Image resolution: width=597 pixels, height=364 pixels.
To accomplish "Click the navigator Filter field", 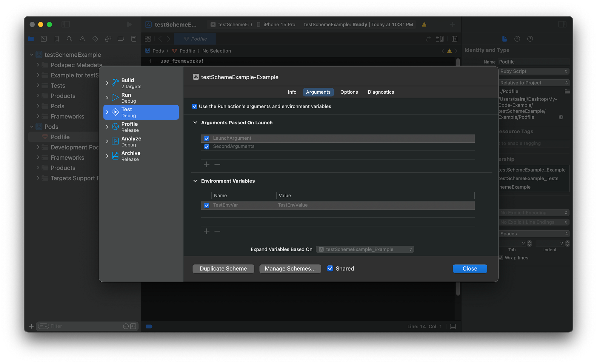I will pyautogui.click(x=87, y=326).
